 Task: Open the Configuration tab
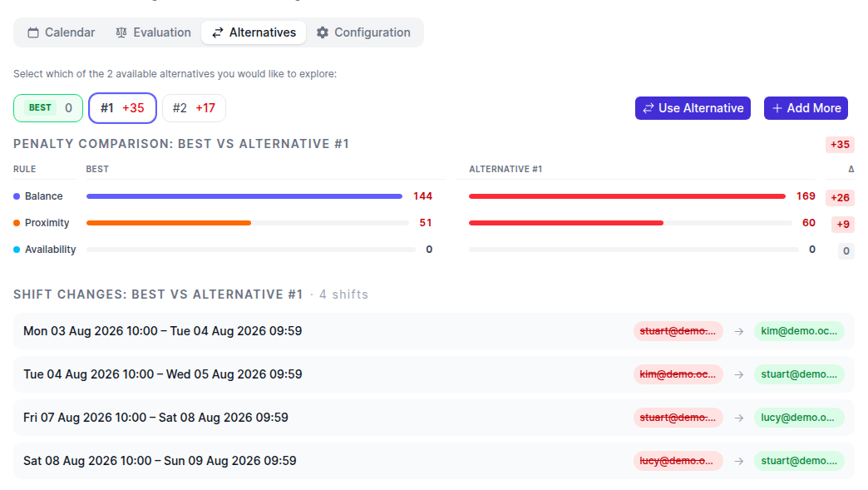[363, 32]
